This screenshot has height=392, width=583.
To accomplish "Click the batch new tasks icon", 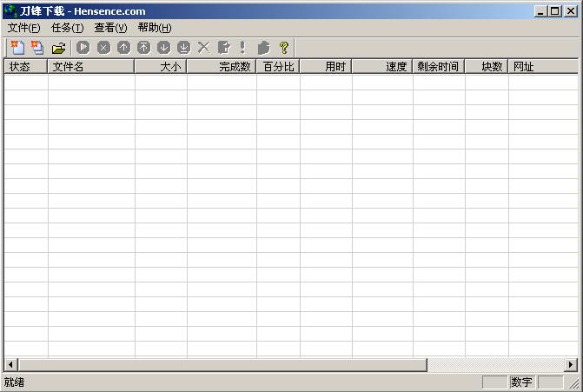I will (37, 48).
